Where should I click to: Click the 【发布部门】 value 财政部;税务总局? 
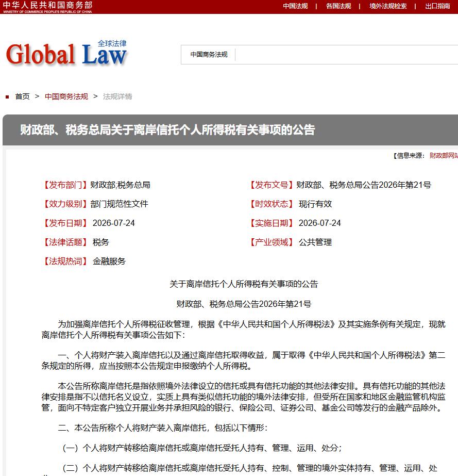(x=120, y=185)
